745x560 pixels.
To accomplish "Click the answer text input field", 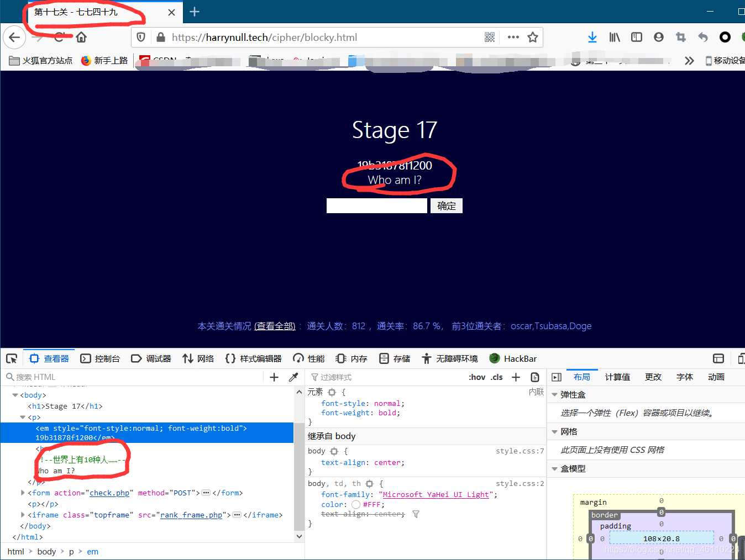I will tap(377, 205).
